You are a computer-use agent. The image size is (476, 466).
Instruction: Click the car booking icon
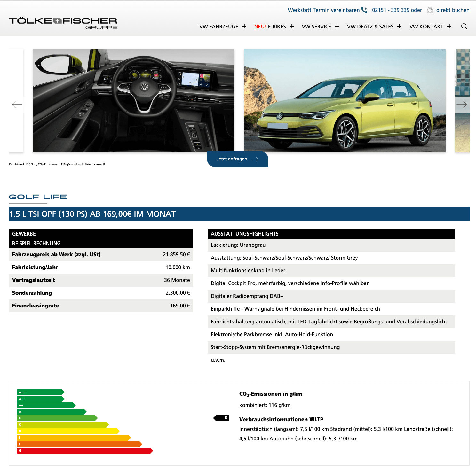(430, 10)
